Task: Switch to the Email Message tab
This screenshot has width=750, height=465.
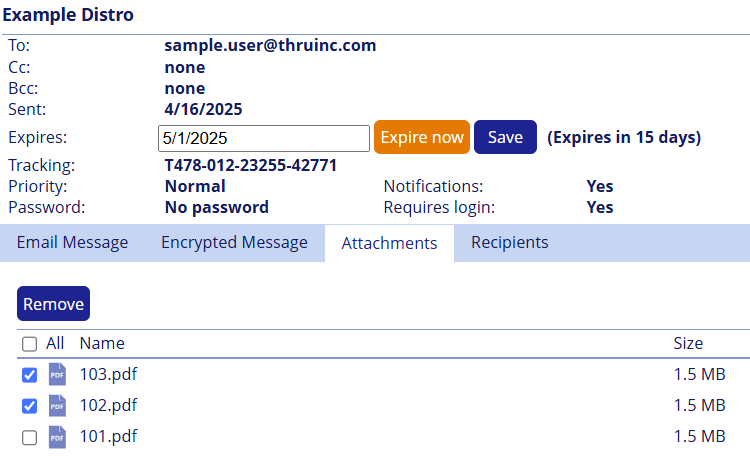Action: pyautogui.click(x=72, y=243)
